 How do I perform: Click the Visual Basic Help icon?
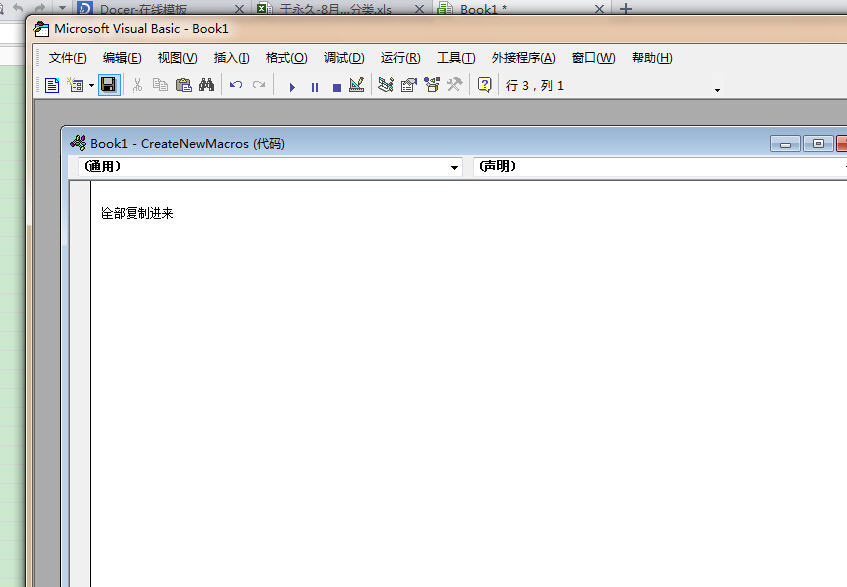(x=484, y=86)
